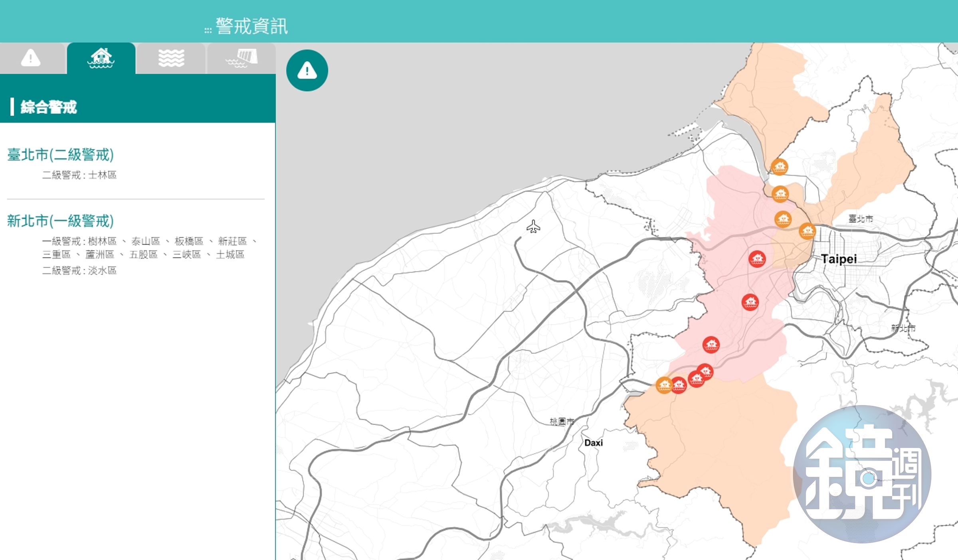958x560 pixels.
Task: Click the topmost orange flood marker near river mouth
Action: point(779,167)
